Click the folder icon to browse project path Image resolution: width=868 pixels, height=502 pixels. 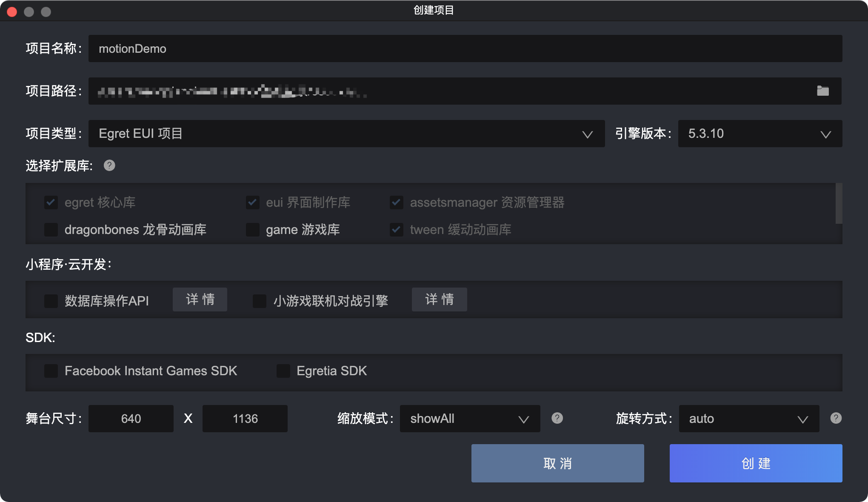coord(822,91)
